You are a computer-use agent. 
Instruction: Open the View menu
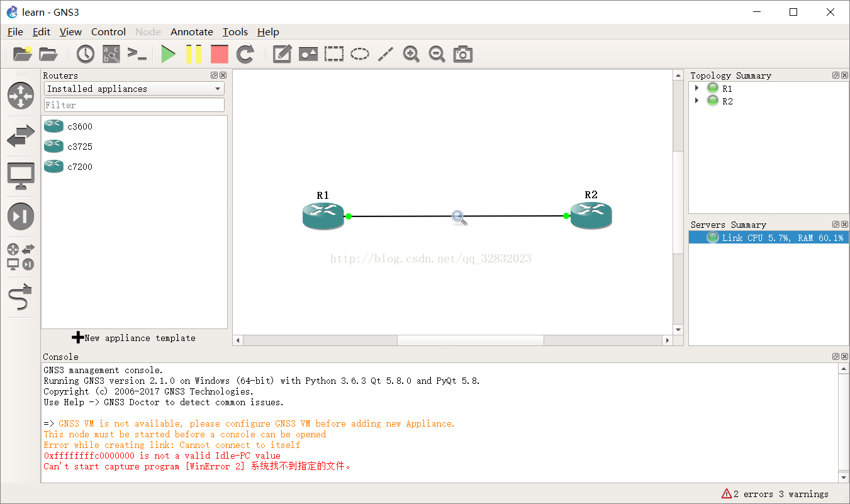70,31
